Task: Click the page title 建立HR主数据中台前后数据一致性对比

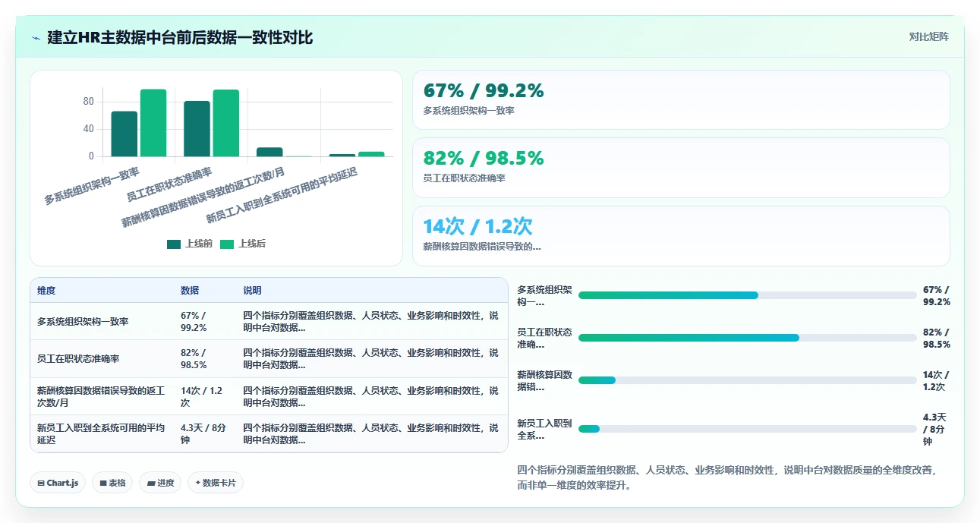Action: tap(180, 38)
